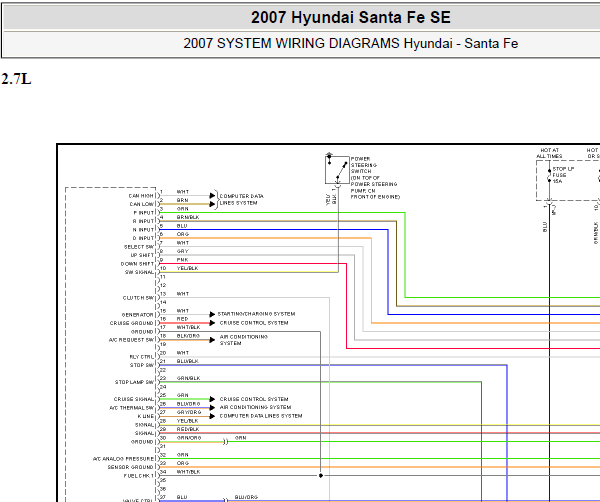Click the "2007 SYSTEM WIRING DIAGRAMS Hyundai - Santa Fe" subtitle

(351, 43)
